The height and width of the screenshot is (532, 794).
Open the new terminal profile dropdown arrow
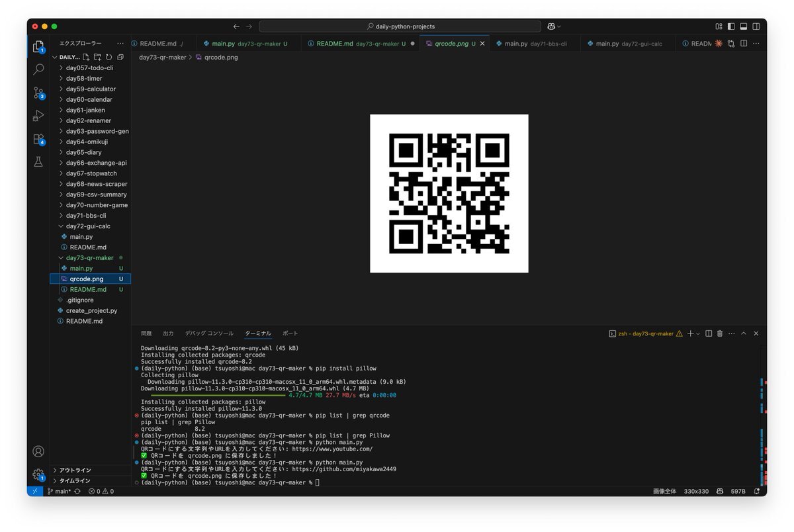[x=698, y=334]
